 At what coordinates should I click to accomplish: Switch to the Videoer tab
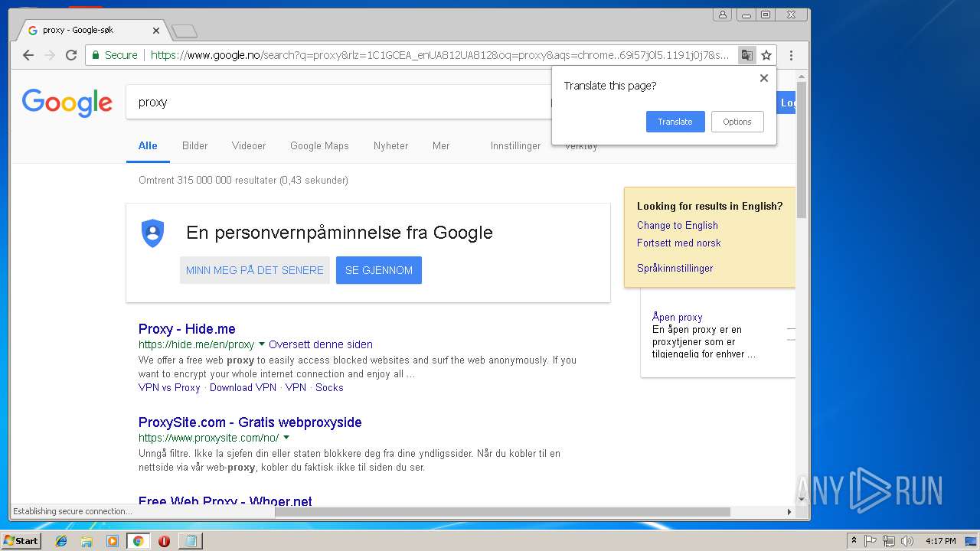249,145
